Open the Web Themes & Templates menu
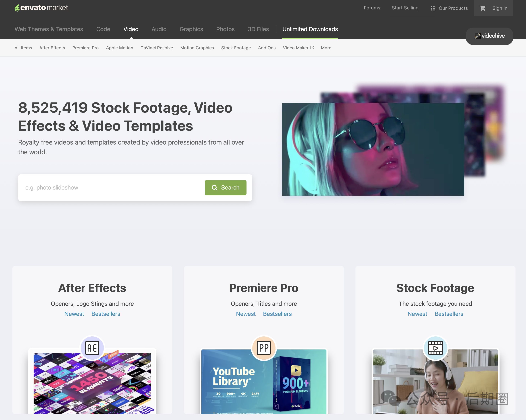This screenshot has width=526, height=420. pyautogui.click(x=49, y=29)
